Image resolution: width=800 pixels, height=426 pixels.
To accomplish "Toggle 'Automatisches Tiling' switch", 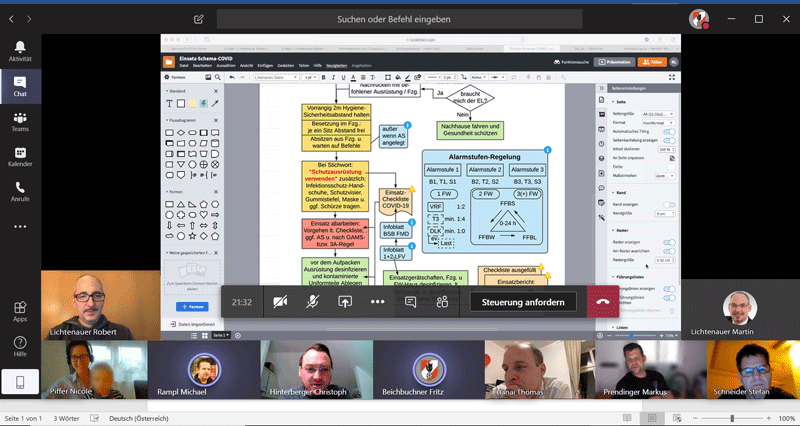I will pyautogui.click(x=669, y=132).
